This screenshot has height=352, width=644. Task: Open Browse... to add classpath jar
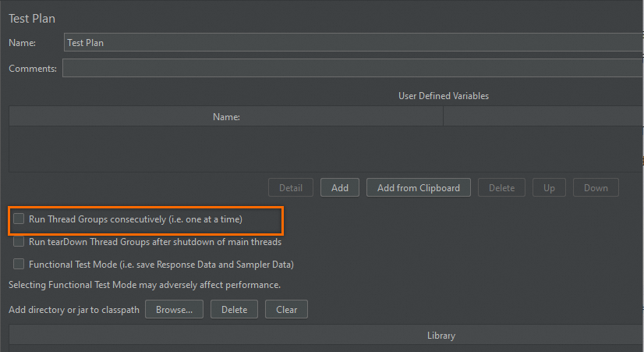point(174,309)
